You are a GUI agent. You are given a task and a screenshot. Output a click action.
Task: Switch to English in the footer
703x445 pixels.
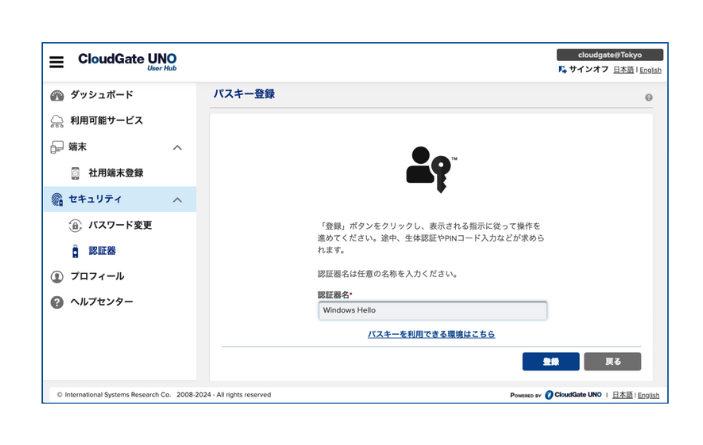648,395
